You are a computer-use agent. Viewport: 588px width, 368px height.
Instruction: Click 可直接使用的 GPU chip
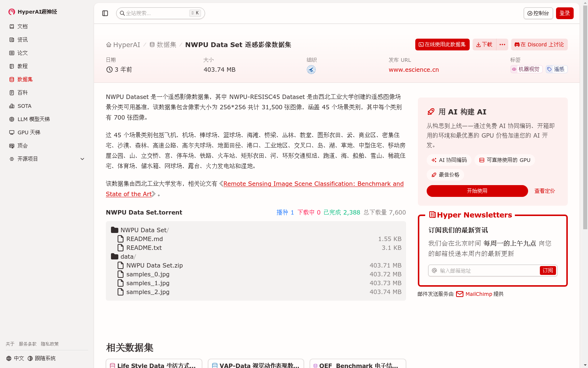(x=505, y=160)
